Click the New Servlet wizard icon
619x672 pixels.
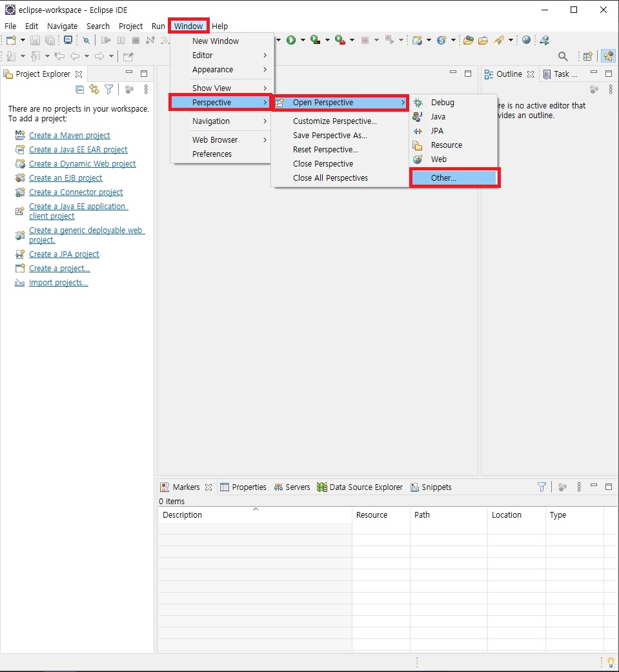coord(441,40)
